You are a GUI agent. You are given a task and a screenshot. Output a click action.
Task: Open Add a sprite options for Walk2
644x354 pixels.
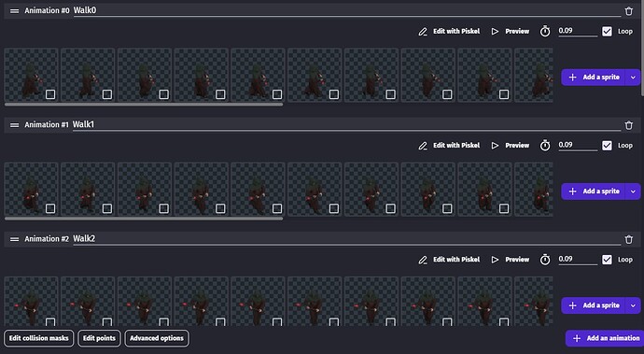(x=633, y=305)
